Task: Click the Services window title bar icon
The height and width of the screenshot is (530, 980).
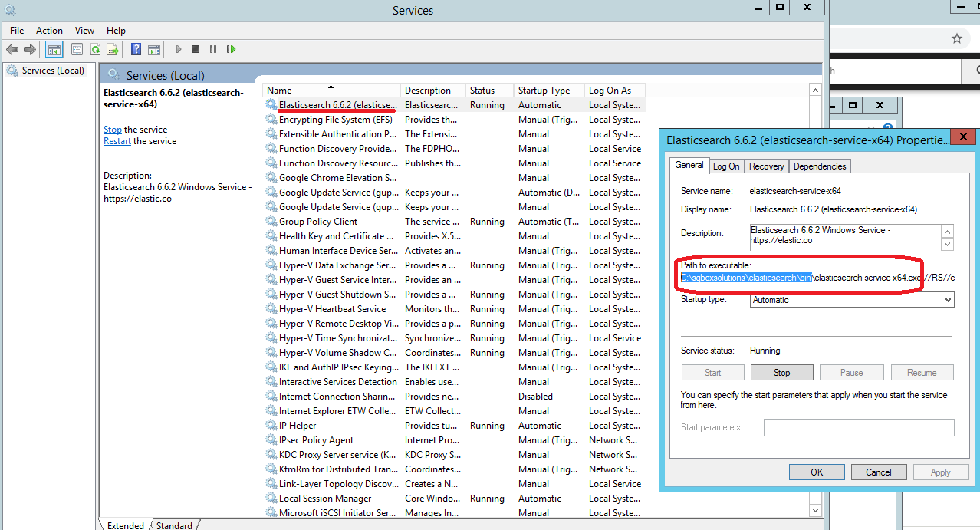Action: [x=10, y=10]
